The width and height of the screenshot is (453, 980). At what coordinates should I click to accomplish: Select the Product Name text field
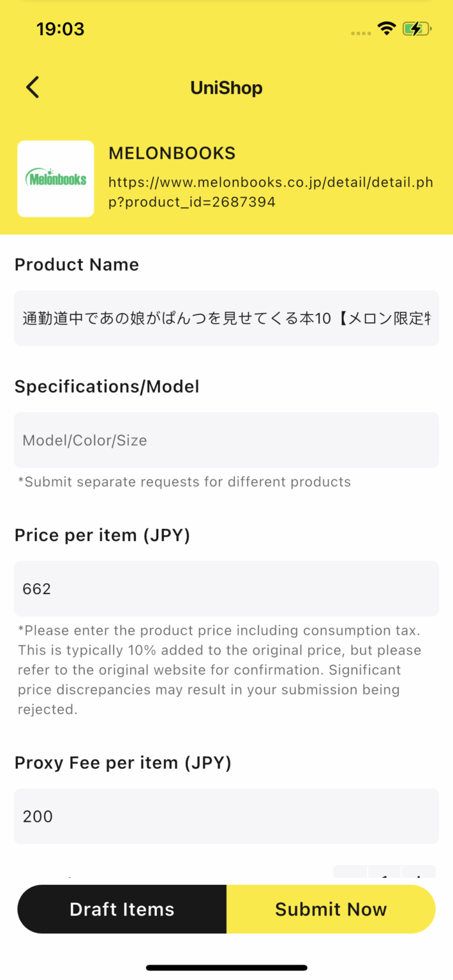click(226, 317)
